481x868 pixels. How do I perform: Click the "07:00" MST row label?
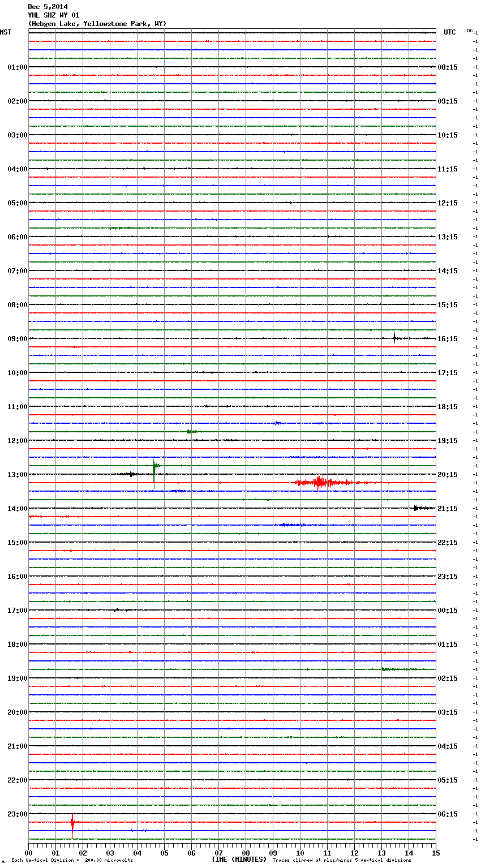coord(18,271)
